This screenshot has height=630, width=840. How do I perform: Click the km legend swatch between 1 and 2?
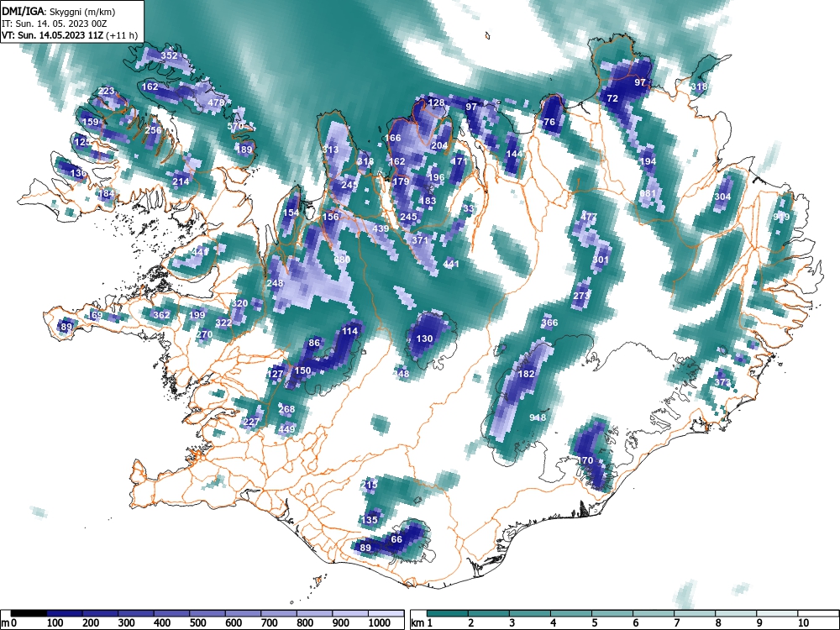point(448,613)
